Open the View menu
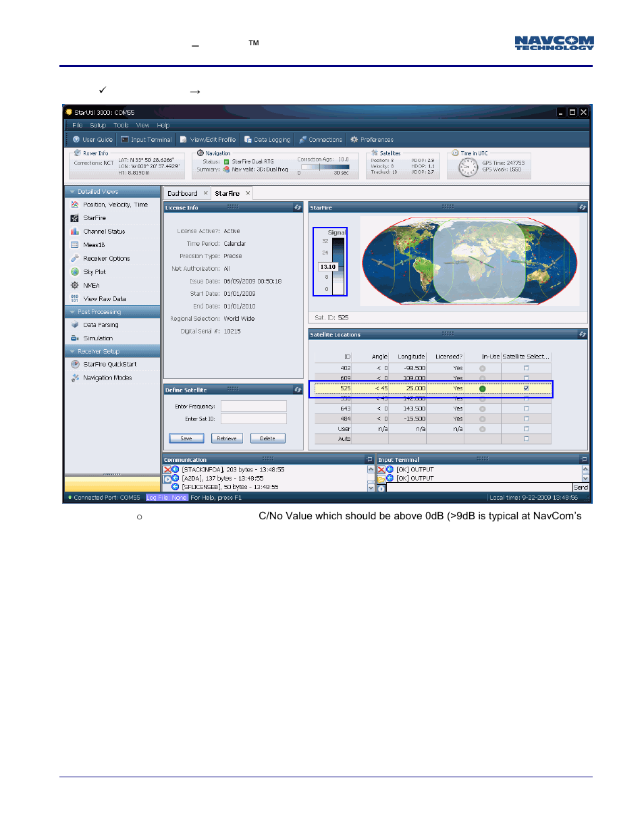This screenshot has height=834, width=644. tap(142, 126)
